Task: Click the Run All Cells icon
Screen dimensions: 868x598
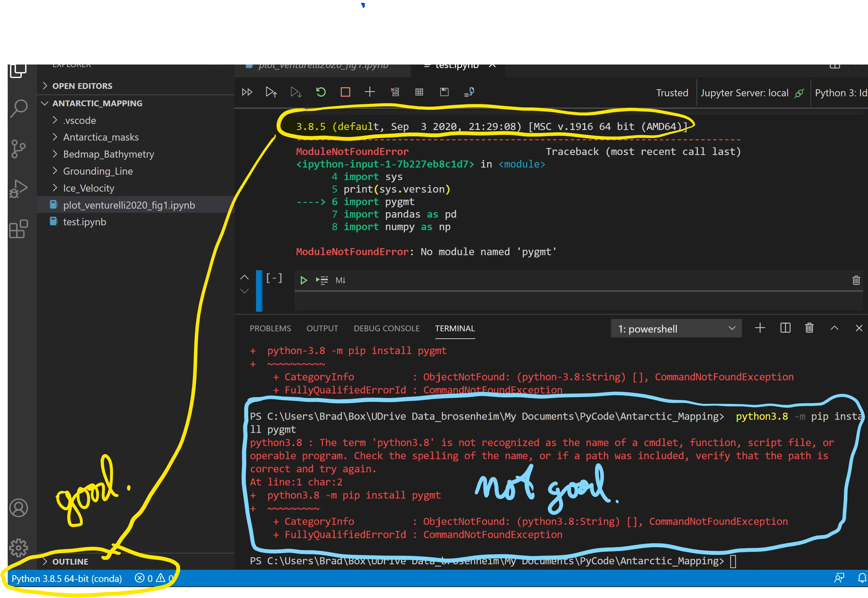Action: coord(247,92)
